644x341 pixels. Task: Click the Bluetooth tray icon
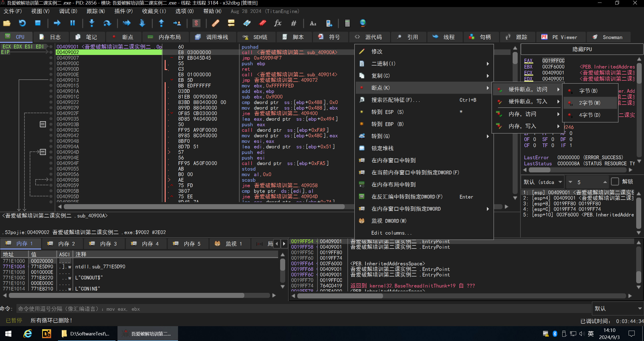click(x=555, y=334)
